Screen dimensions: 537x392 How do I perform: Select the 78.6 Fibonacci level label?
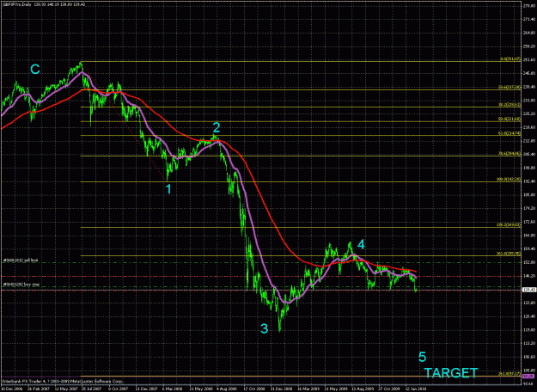pyautogui.click(x=510, y=154)
